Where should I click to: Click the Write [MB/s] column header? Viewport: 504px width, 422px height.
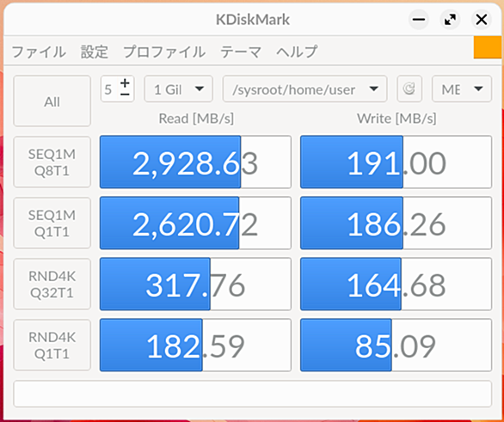(396, 119)
